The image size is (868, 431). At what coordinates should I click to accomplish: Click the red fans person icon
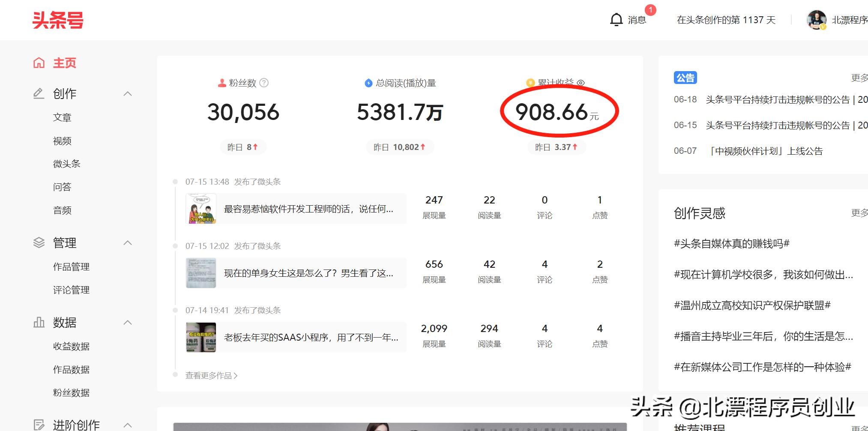222,83
